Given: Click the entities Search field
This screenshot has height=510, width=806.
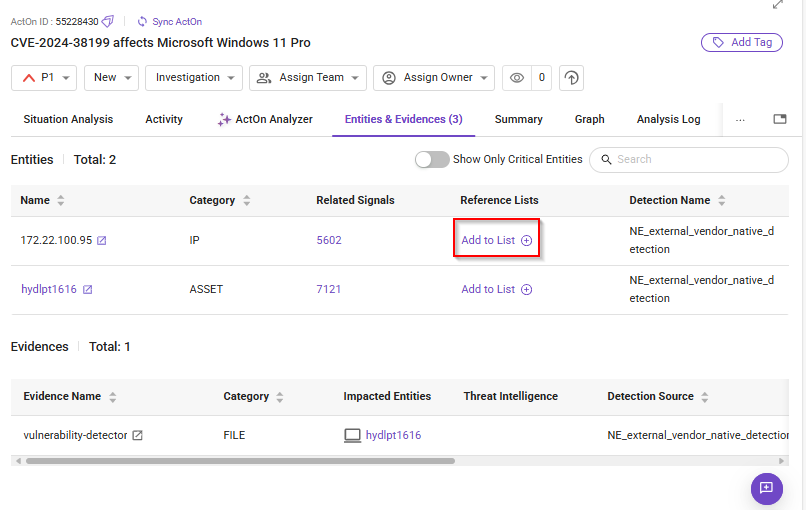Looking at the screenshot, I should click(x=689, y=159).
